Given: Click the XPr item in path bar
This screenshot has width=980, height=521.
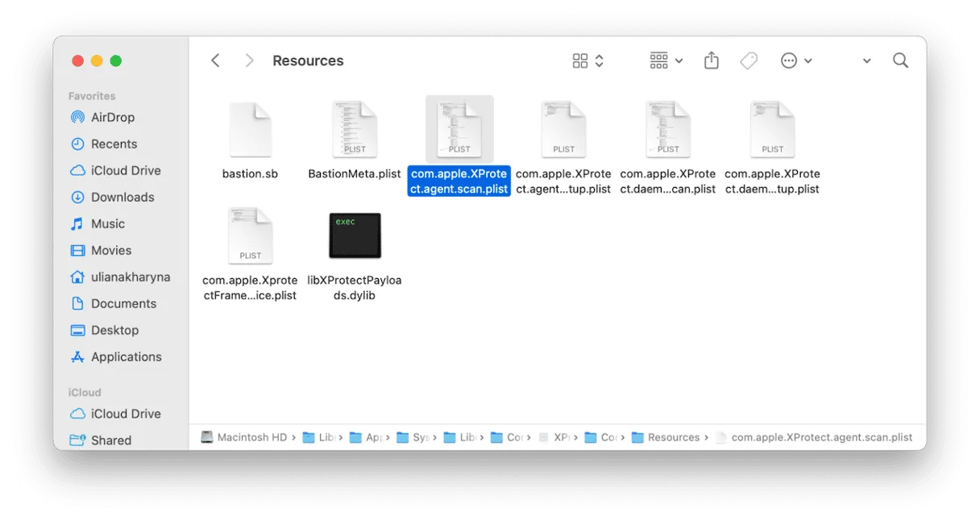Looking at the screenshot, I should click(554, 437).
